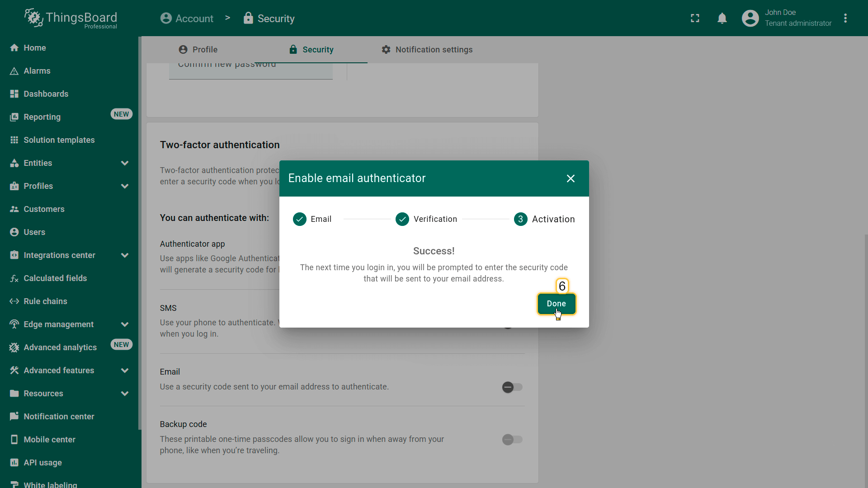Click Account breadcrumb link
Image resolution: width=868 pixels, height=488 pixels.
point(187,19)
